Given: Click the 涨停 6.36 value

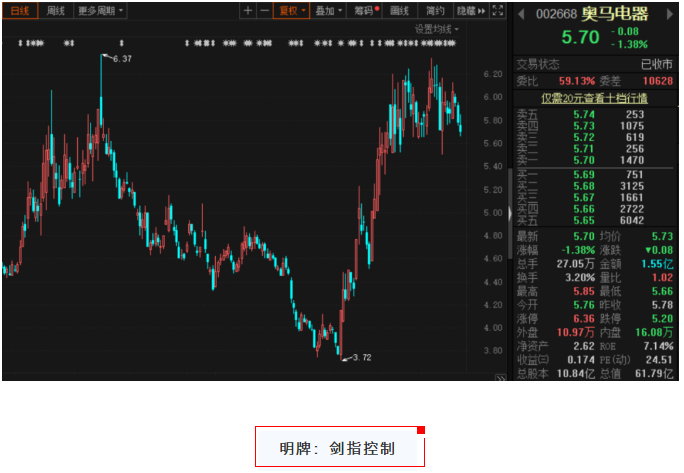Looking at the screenshot, I should point(584,319).
